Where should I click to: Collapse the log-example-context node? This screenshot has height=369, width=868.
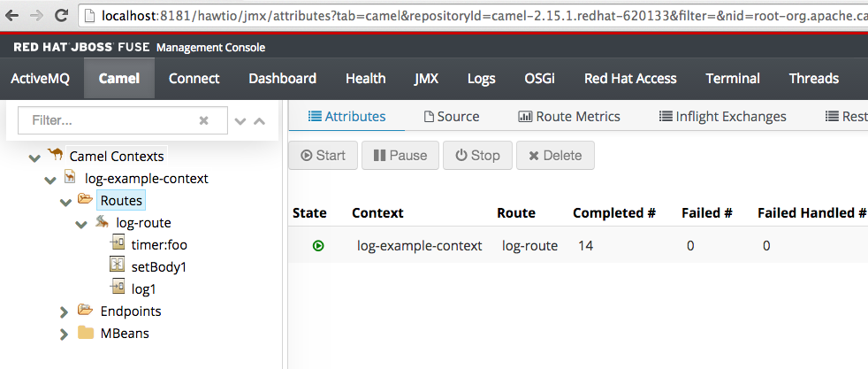click(x=50, y=180)
